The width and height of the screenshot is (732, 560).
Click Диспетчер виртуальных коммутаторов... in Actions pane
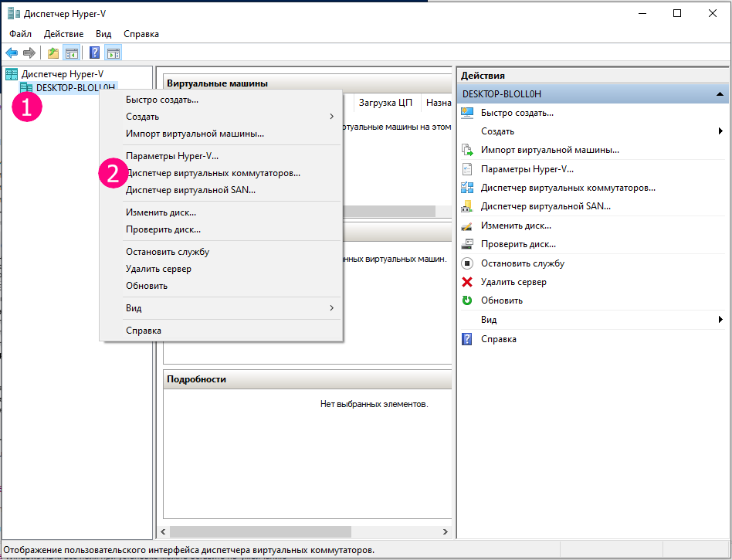tap(568, 188)
